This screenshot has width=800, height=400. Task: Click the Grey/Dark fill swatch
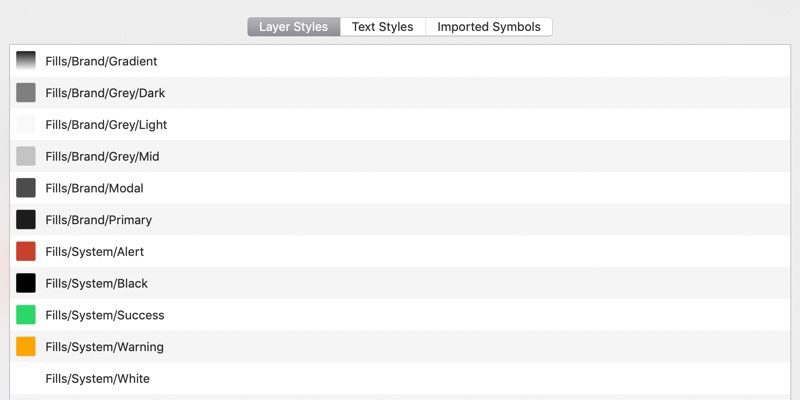tap(26, 93)
